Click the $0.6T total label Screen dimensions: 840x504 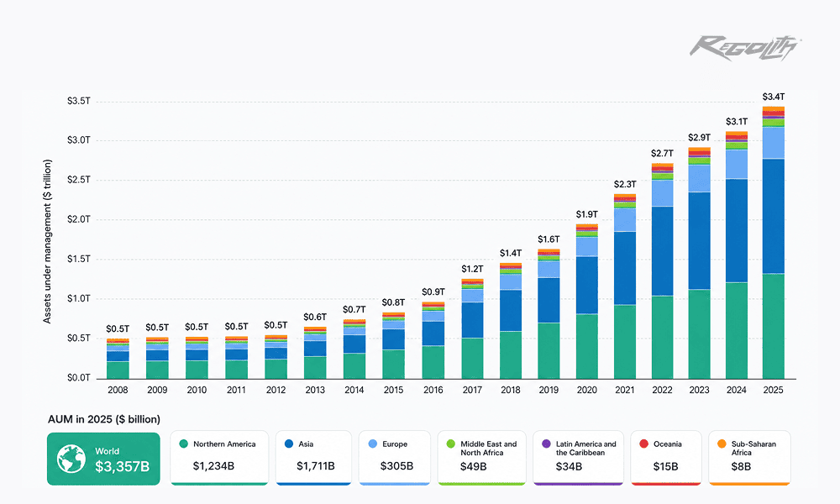(315, 317)
